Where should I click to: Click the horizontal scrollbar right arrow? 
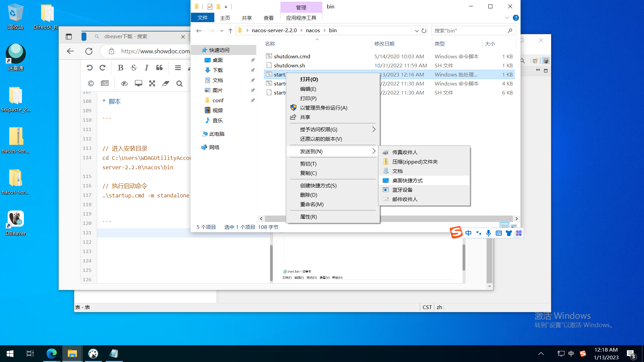click(517, 219)
